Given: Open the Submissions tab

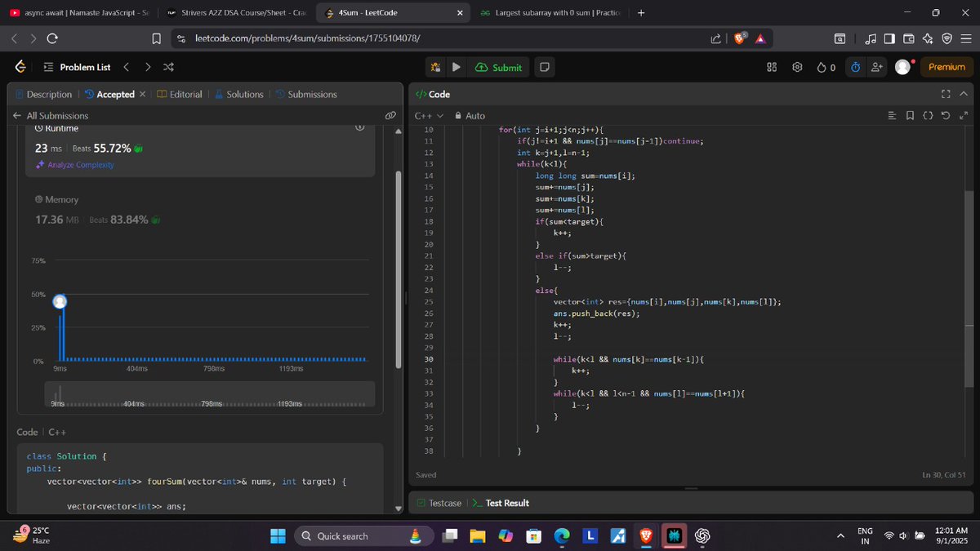Looking at the screenshot, I should pos(306,95).
